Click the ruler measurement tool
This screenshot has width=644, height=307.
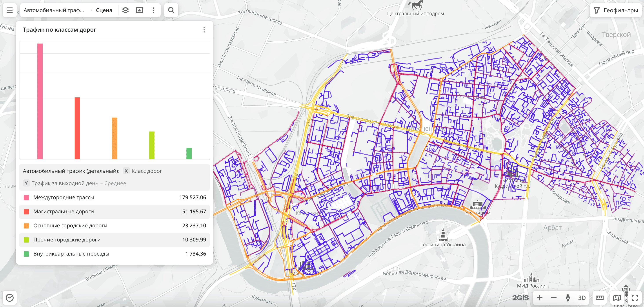599,298
